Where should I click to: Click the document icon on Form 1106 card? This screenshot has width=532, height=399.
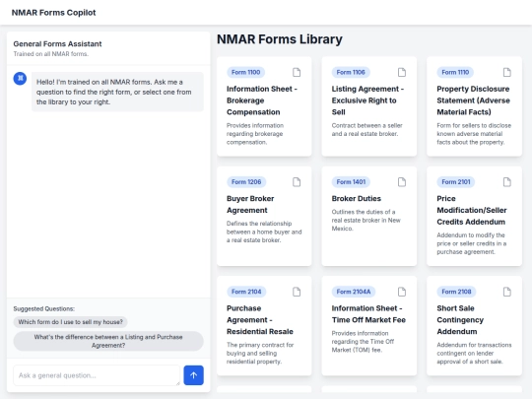pos(402,72)
